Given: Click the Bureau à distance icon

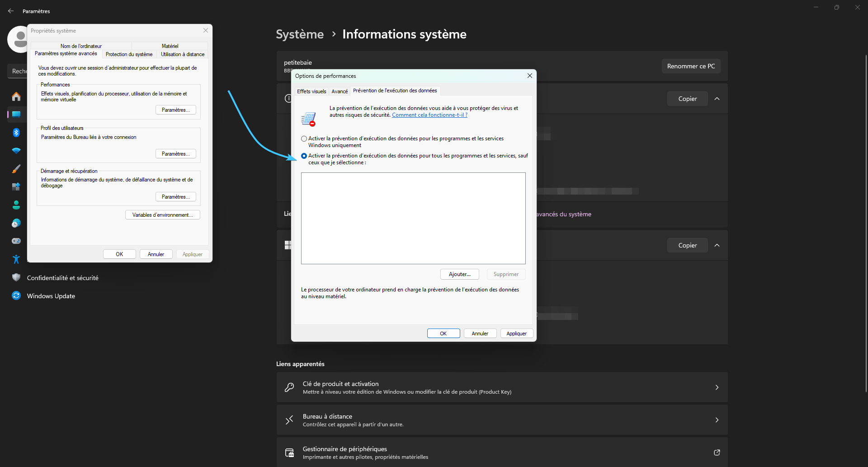Looking at the screenshot, I should [x=289, y=420].
